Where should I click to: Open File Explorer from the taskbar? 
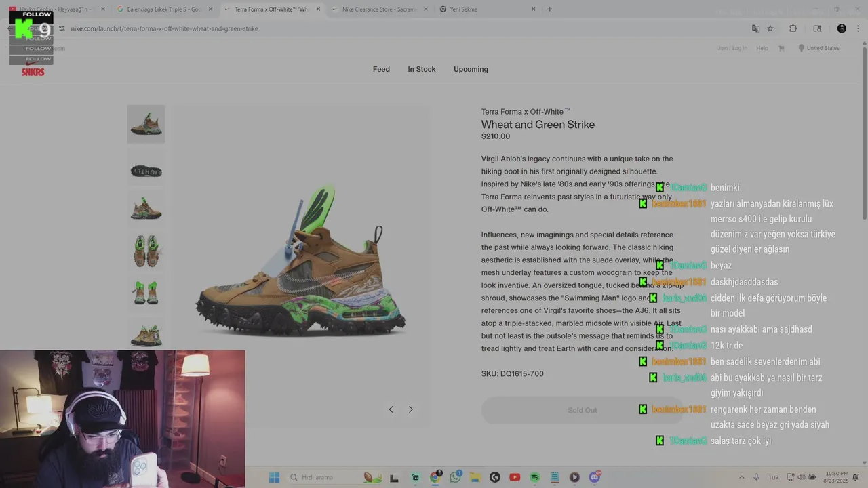pos(475,477)
